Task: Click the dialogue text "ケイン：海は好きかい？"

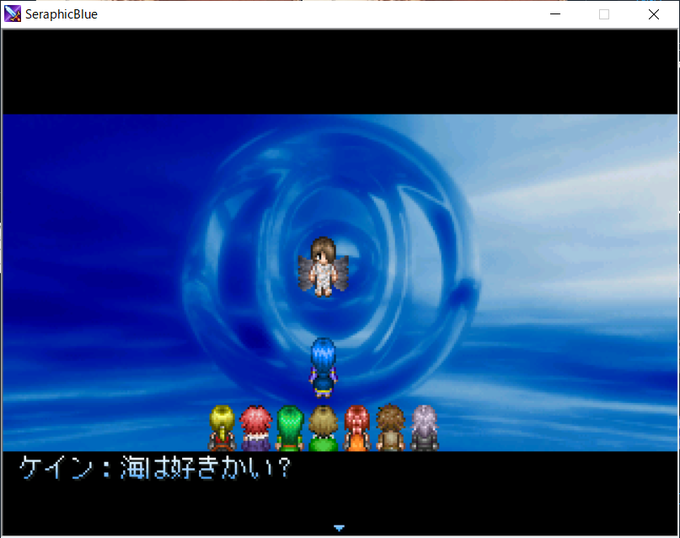Action: pyautogui.click(x=155, y=467)
